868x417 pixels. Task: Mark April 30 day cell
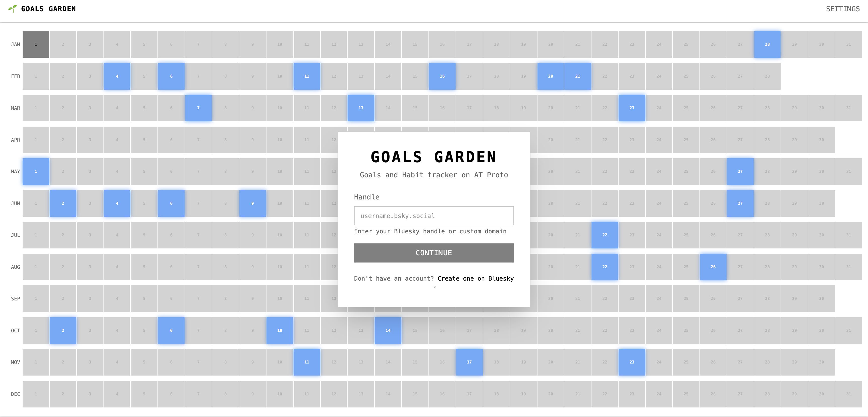(x=821, y=140)
